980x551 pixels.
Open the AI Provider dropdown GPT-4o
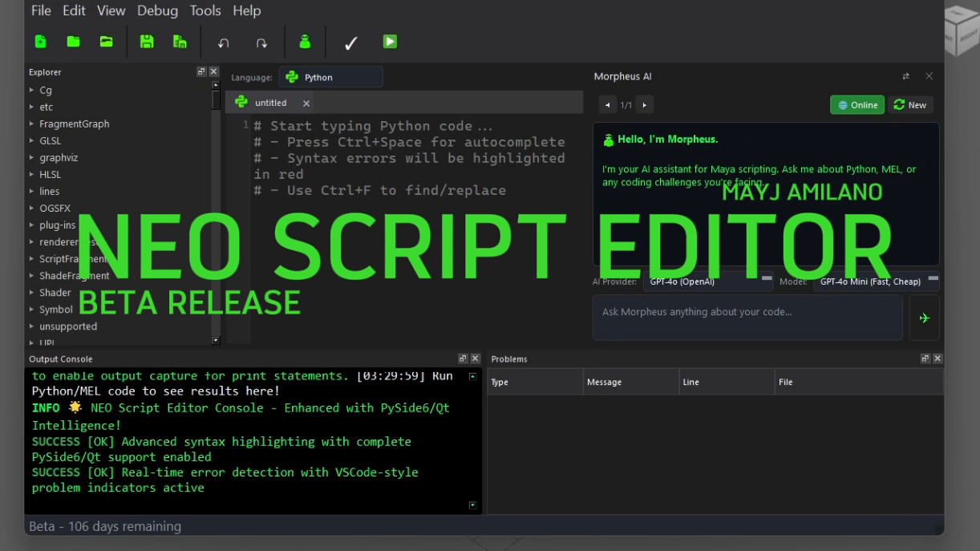coord(707,282)
